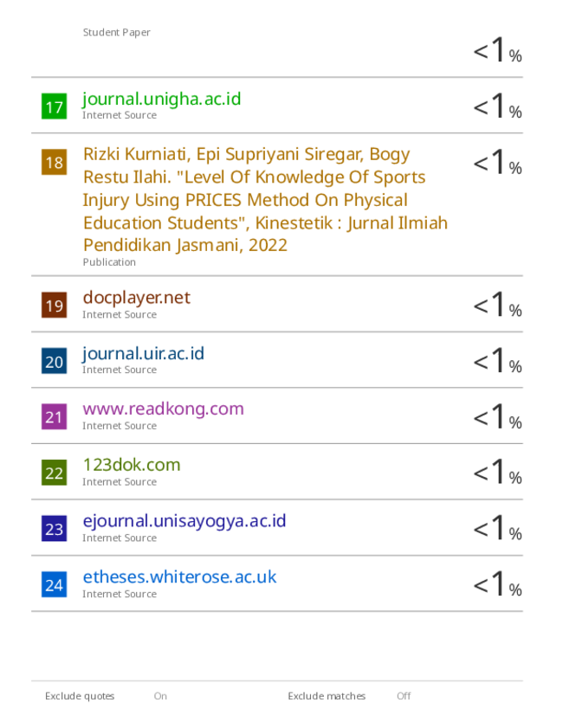Click the orange source badge numbered 18
This screenshot has height=728, width=563.
(54, 162)
